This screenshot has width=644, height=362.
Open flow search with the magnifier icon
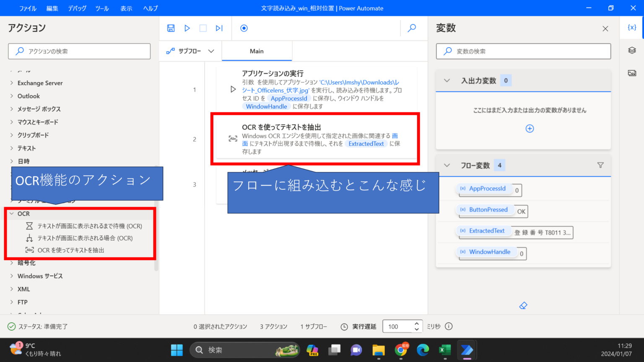tap(411, 28)
